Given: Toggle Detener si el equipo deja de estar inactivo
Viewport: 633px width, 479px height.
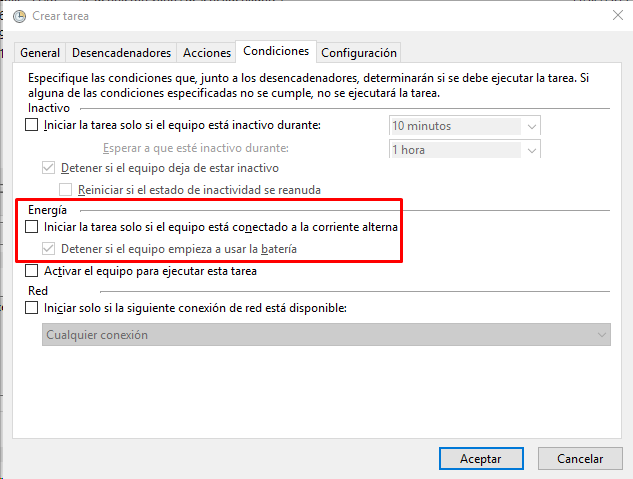Looking at the screenshot, I should (48, 167).
